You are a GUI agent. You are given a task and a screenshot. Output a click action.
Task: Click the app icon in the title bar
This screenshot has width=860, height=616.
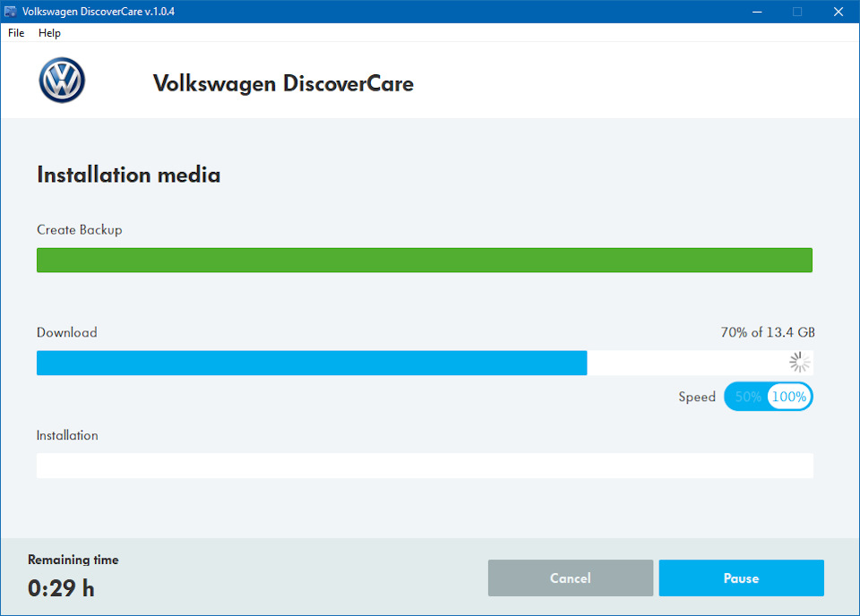(11, 12)
